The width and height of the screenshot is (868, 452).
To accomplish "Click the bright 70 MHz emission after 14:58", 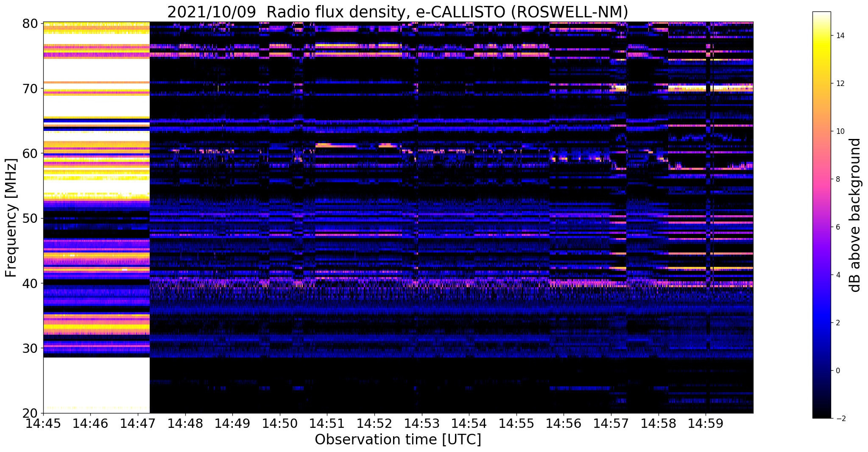I will [711, 88].
